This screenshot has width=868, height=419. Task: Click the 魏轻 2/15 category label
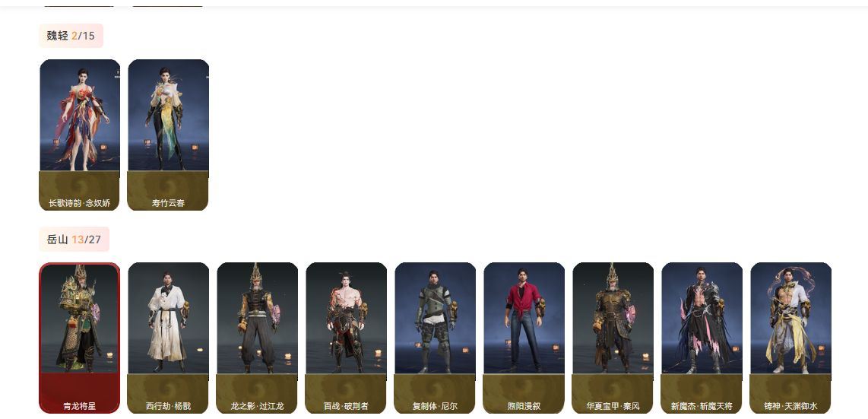click(x=71, y=36)
